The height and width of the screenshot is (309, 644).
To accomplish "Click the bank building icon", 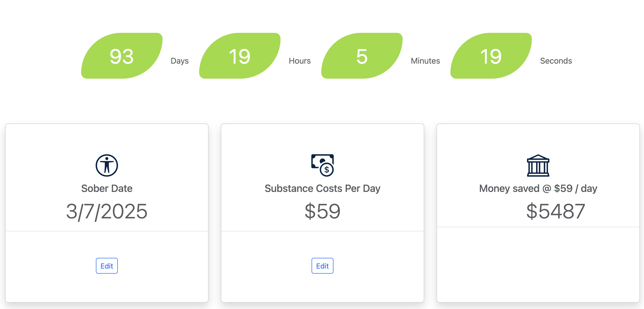I will click(x=538, y=165).
